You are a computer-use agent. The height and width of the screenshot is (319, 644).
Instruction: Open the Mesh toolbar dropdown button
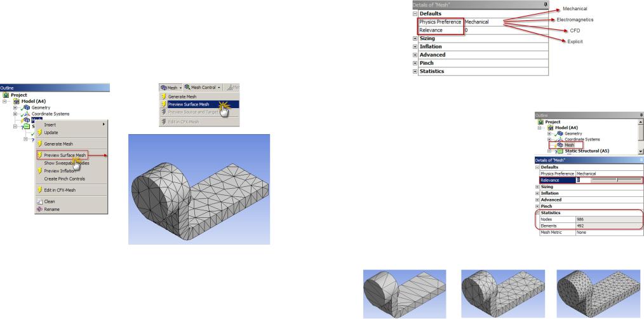coord(171,88)
